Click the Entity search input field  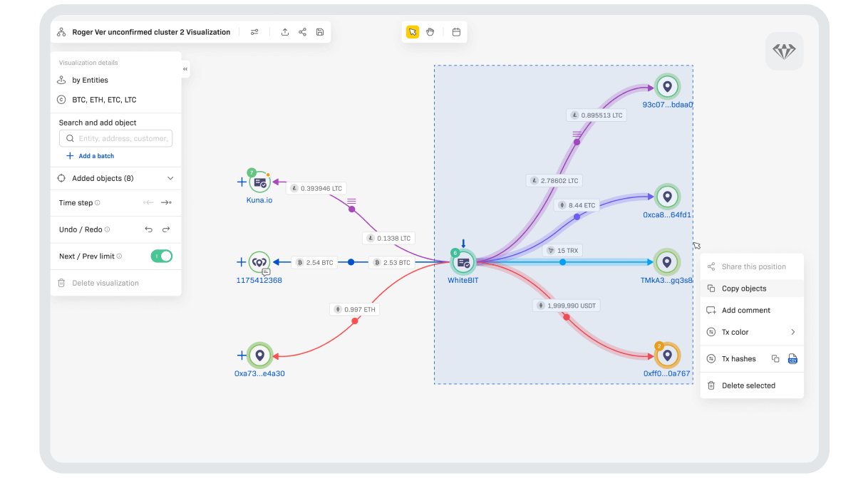coord(115,138)
